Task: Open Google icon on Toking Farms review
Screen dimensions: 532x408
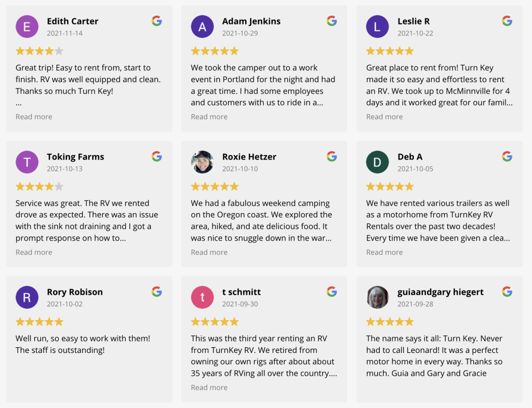Action: click(157, 156)
